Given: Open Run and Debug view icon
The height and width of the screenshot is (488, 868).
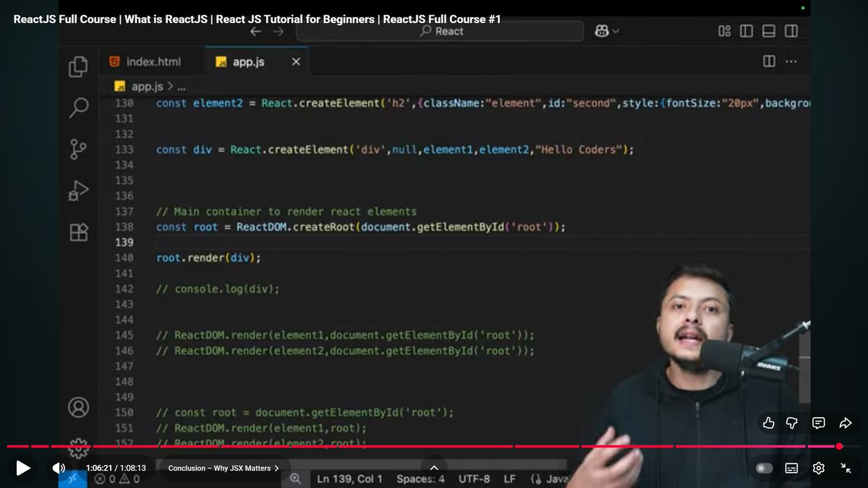Looking at the screenshot, I should pyautogui.click(x=78, y=191).
